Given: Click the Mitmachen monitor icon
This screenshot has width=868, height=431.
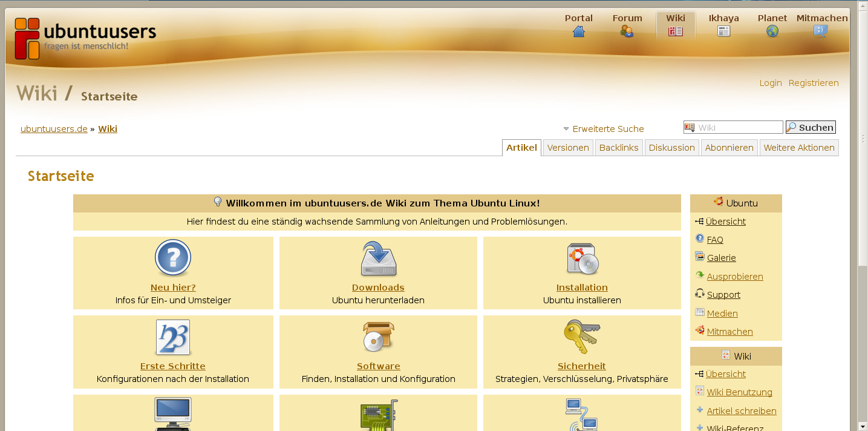Looking at the screenshot, I should tap(821, 31).
